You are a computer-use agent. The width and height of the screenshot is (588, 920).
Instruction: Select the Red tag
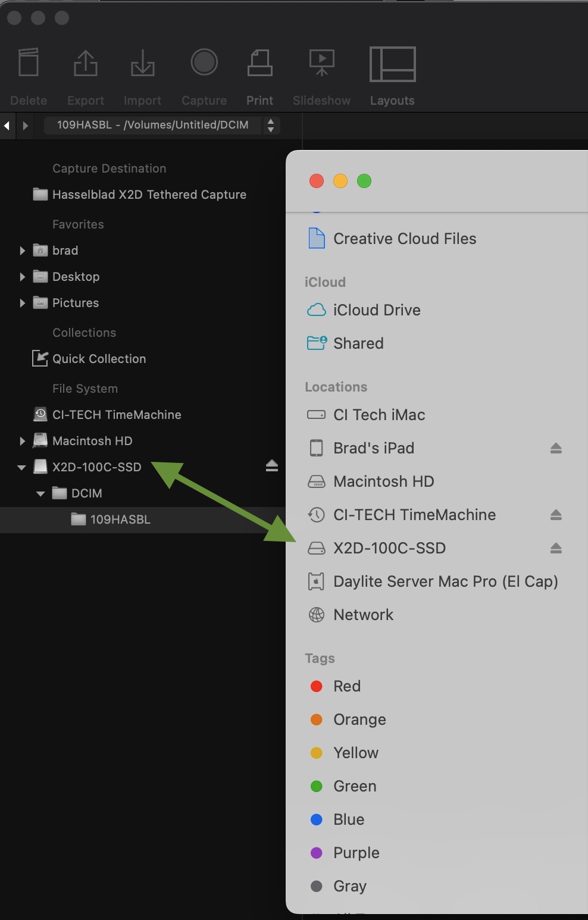(347, 686)
